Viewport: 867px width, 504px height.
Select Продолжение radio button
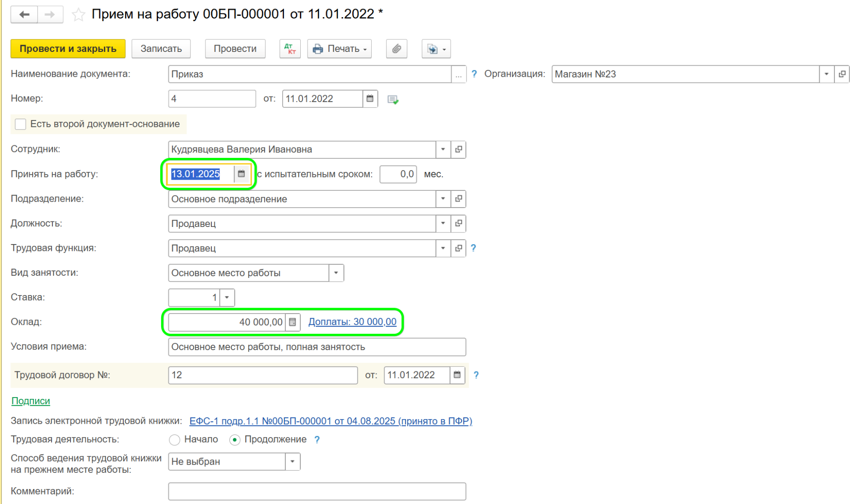(x=235, y=439)
